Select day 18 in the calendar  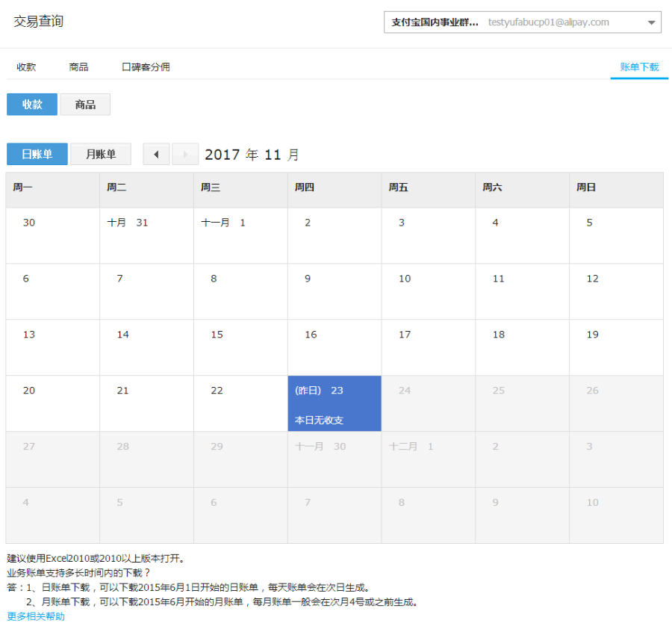[523, 347]
